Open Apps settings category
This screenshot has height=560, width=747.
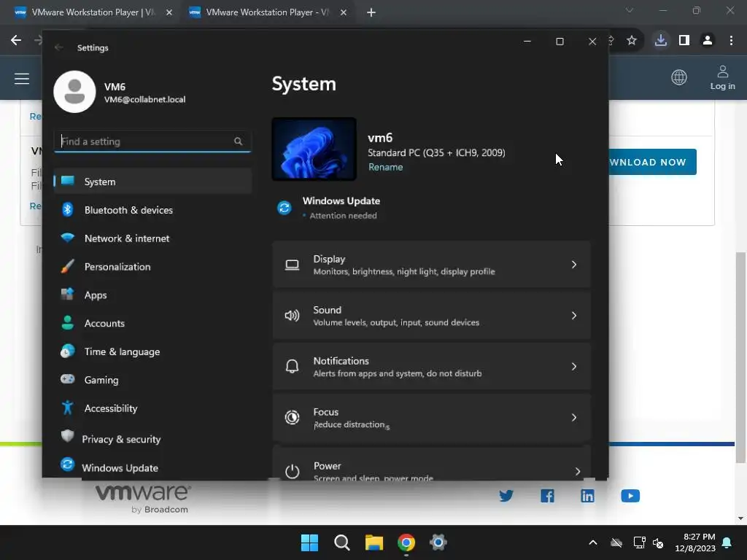pyautogui.click(x=152, y=295)
